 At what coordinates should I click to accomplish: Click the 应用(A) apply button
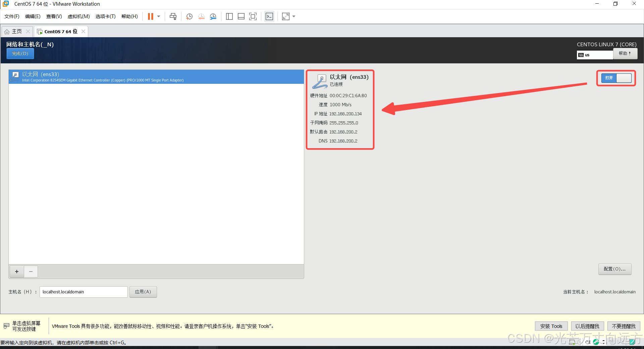[143, 292]
